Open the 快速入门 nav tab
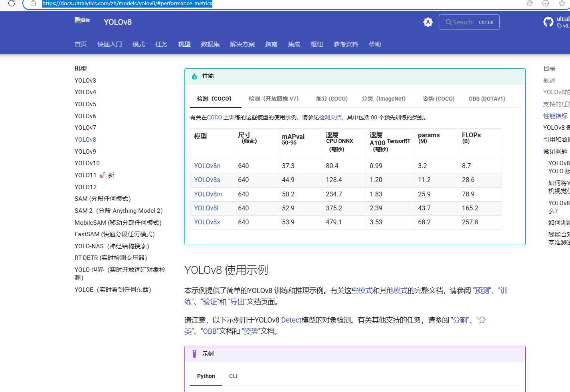This screenshot has height=392, width=570. click(110, 44)
